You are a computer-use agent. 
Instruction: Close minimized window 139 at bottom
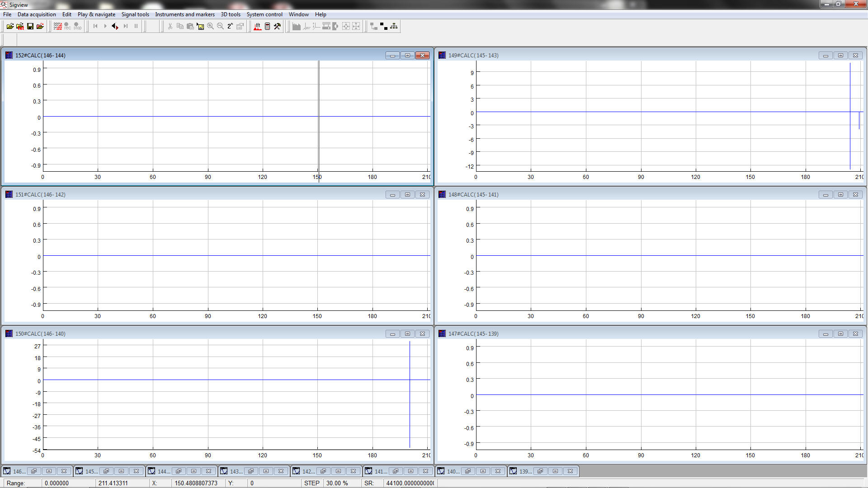tap(571, 471)
